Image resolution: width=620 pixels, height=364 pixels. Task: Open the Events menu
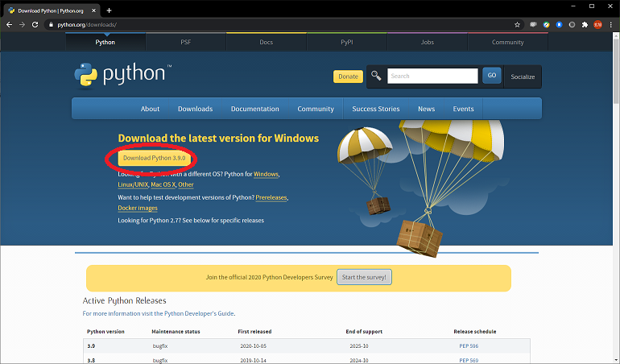pyautogui.click(x=464, y=109)
